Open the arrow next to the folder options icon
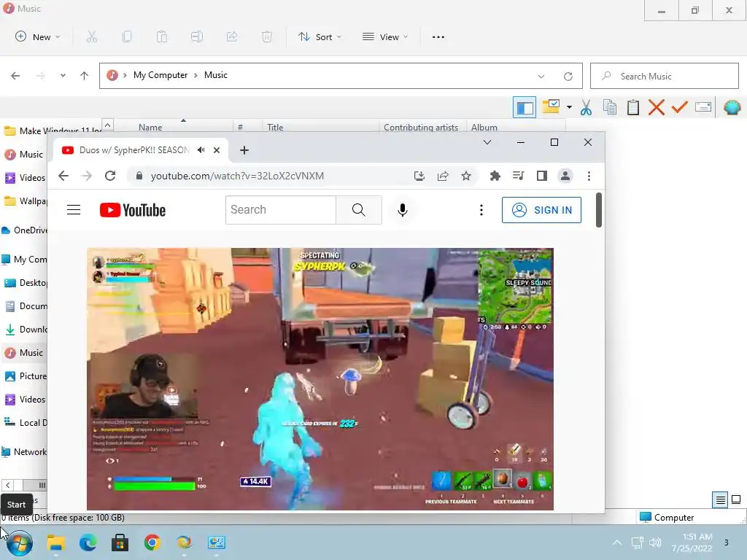Viewport: 747px width, 560px height. (569, 108)
